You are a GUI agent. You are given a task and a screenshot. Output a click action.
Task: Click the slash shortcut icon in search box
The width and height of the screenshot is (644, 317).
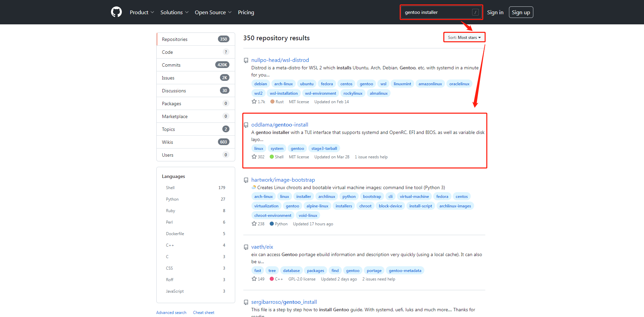[475, 12]
